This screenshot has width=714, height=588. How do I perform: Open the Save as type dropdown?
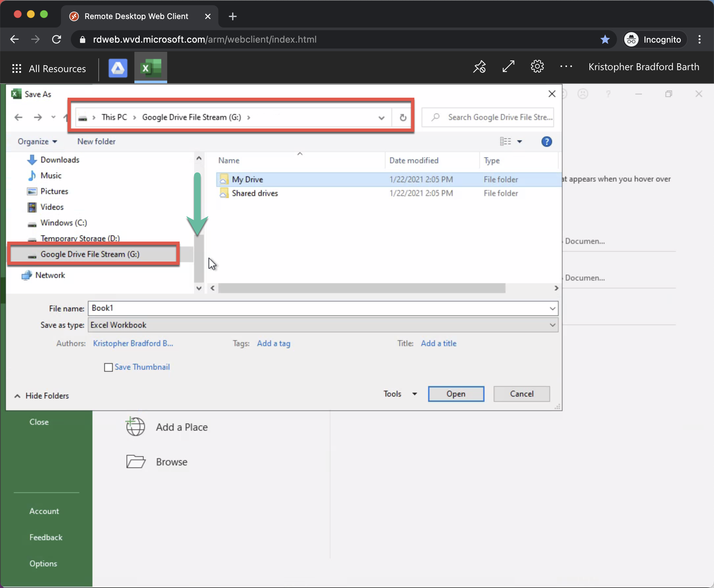tap(552, 325)
